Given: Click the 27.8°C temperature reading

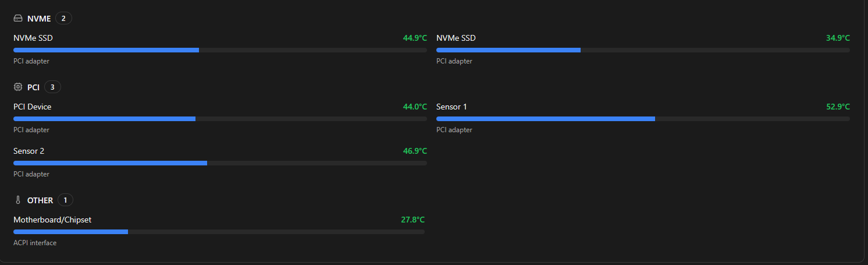Looking at the screenshot, I should (412, 220).
